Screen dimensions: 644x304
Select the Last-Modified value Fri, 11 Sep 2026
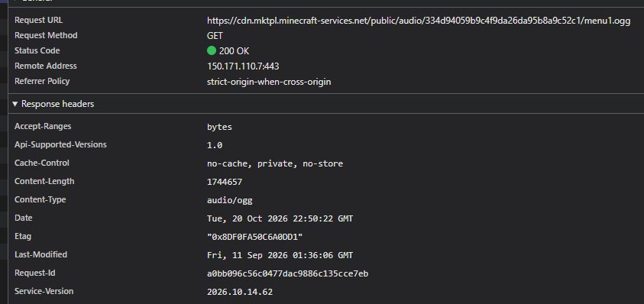[x=280, y=256]
